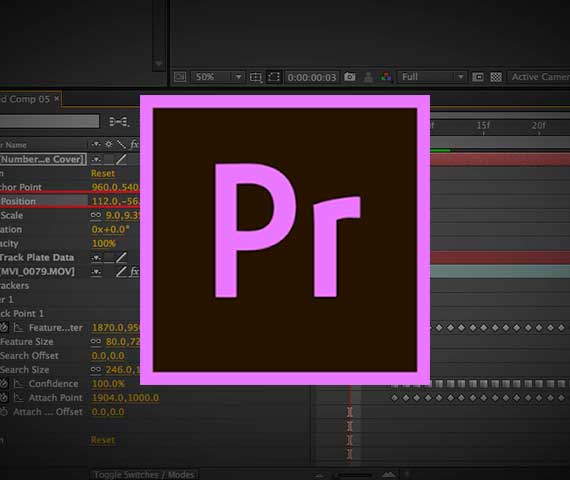Viewport: 570px width, 480px height.
Task: Click the 0:00:00:03 current time display
Action: click(x=312, y=77)
